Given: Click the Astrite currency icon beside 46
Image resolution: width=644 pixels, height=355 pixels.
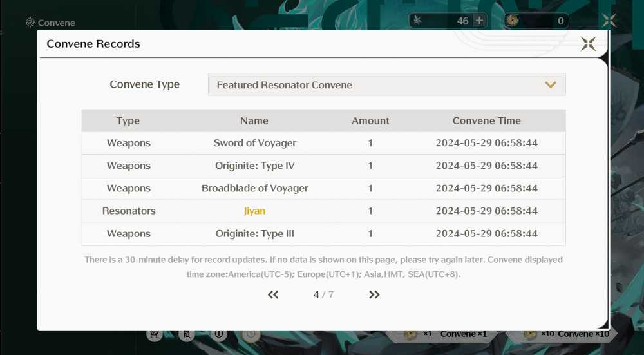Looking at the screenshot, I should (417, 20).
